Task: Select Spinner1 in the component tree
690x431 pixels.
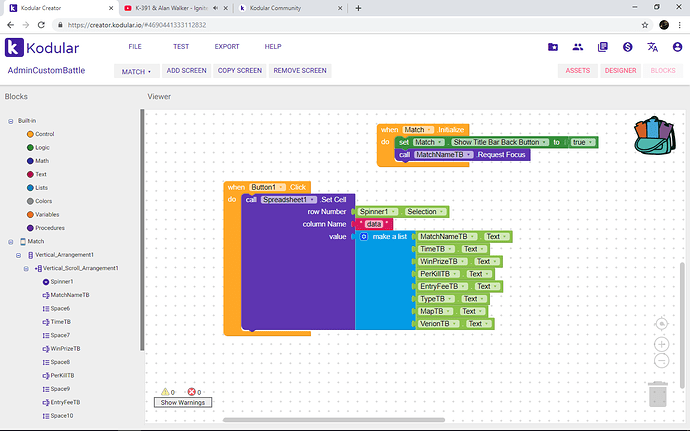Action: pos(60,282)
